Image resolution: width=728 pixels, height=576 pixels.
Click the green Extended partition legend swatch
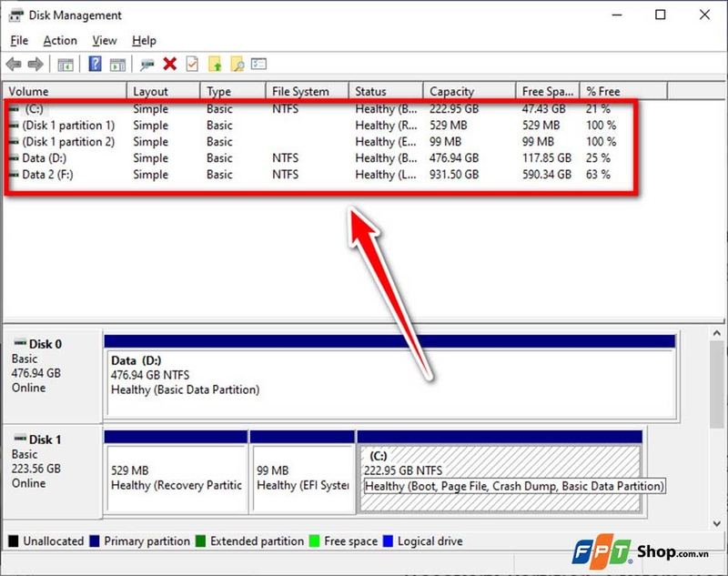point(200,541)
